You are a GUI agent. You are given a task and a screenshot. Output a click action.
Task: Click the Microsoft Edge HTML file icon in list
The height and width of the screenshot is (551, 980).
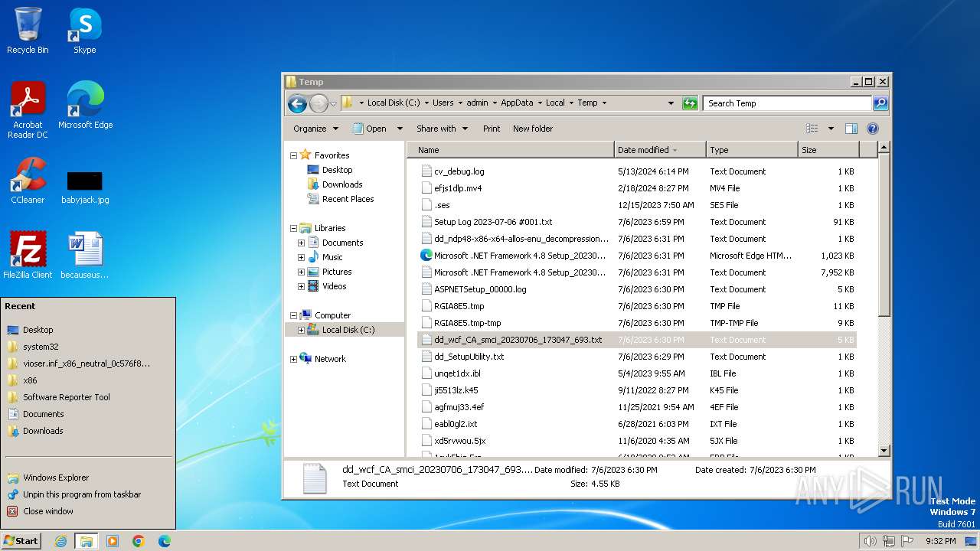pyautogui.click(x=426, y=256)
